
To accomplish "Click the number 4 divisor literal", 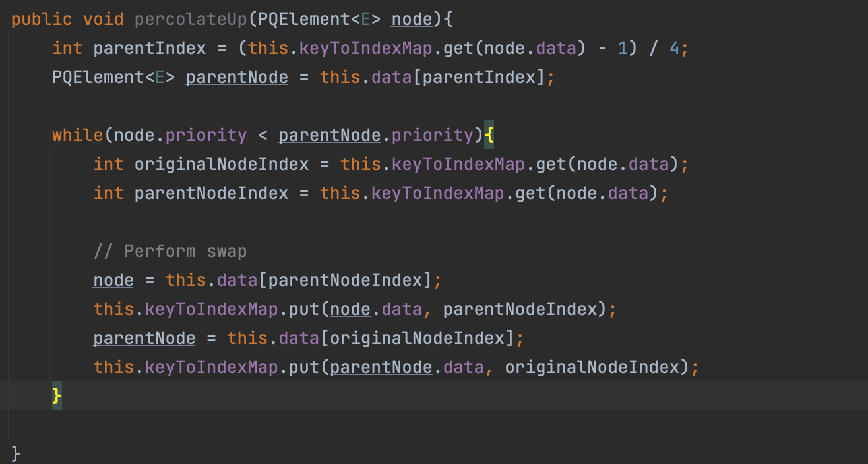I will [674, 48].
